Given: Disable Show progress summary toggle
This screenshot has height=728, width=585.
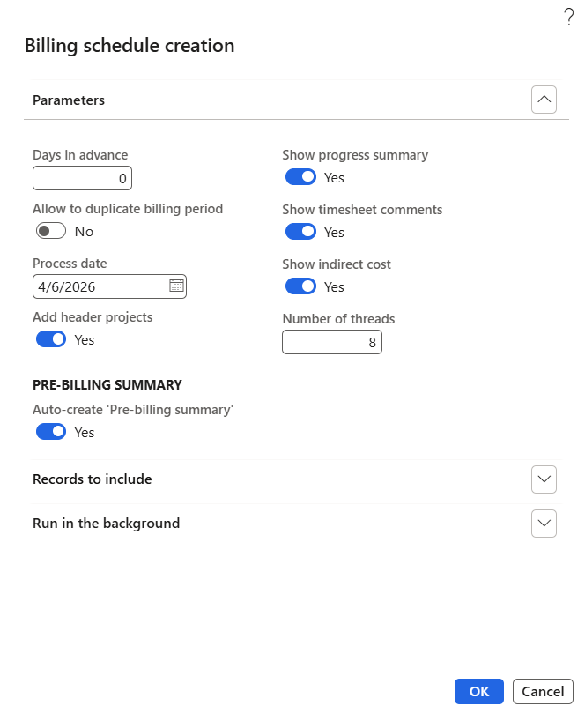Looking at the screenshot, I should [300, 177].
